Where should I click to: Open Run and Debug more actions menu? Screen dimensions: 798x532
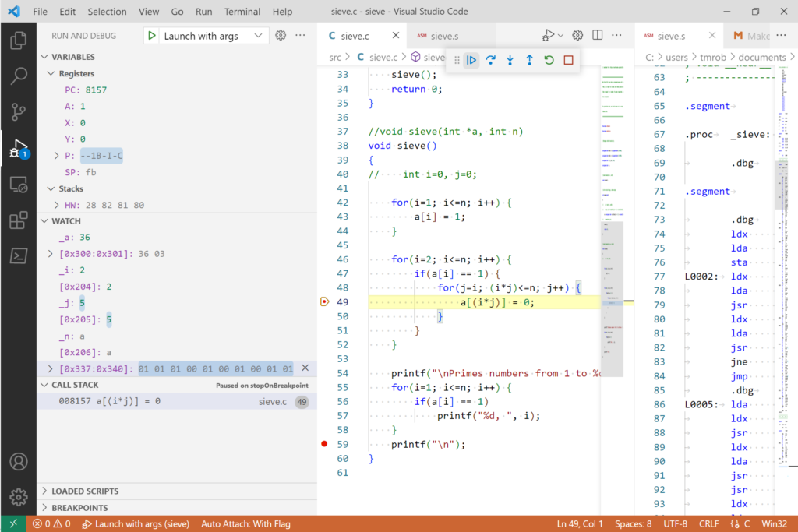click(300, 35)
